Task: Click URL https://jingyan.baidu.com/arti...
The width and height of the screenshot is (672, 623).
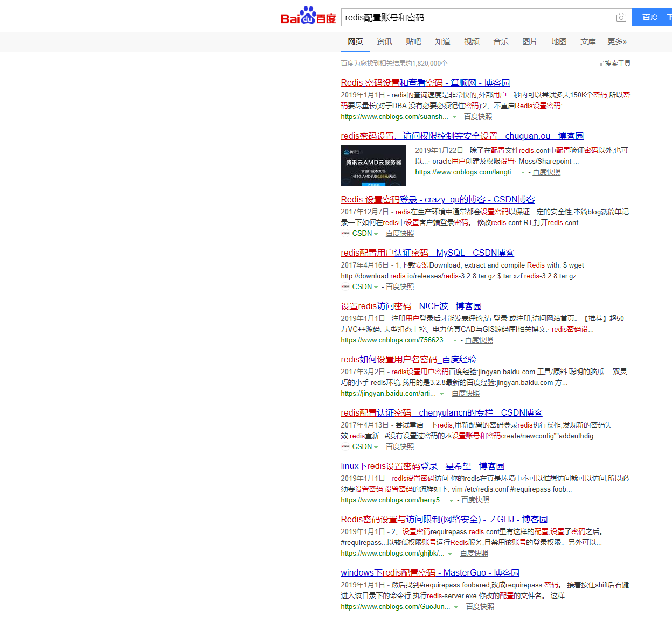Action: pyautogui.click(x=388, y=393)
